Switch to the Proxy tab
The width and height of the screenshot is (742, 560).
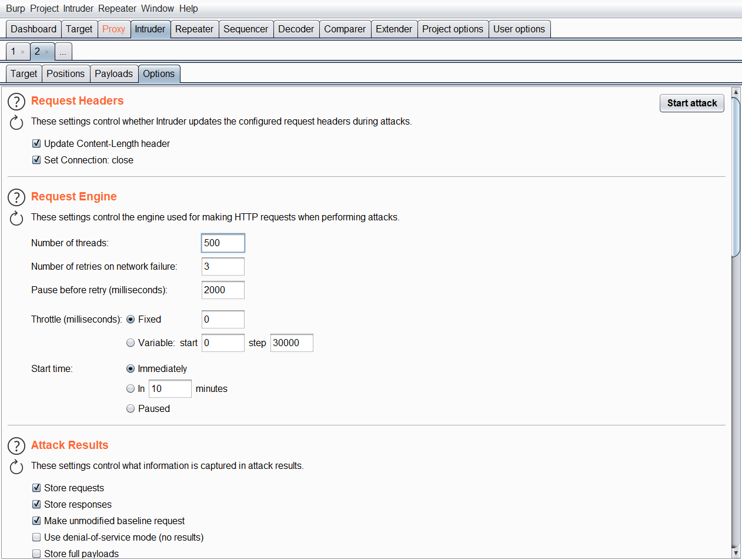tap(113, 29)
